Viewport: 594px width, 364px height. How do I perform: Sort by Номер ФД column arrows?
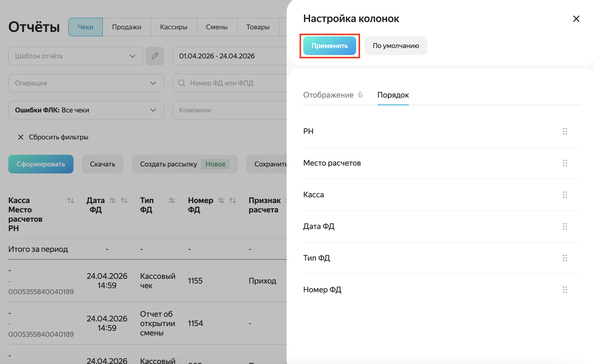point(233,200)
